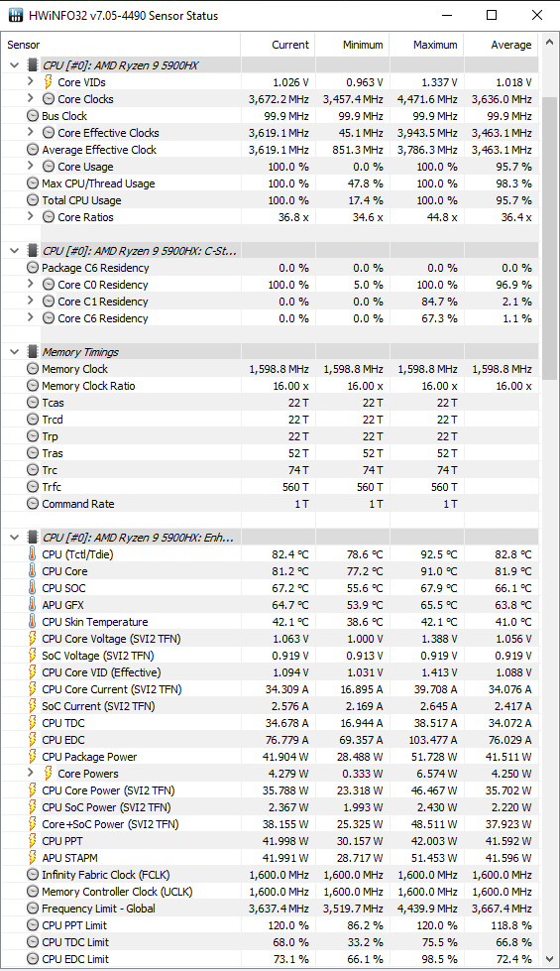The width and height of the screenshot is (560, 971).
Task: Click the Average Effective Clock icon
Action: pos(33,149)
